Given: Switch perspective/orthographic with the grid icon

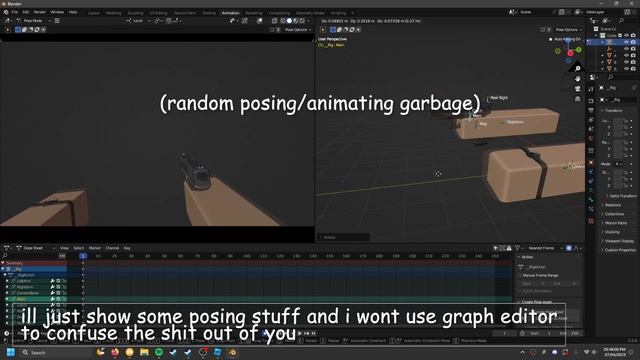Looking at the screenshot, I should coord(578,99).
